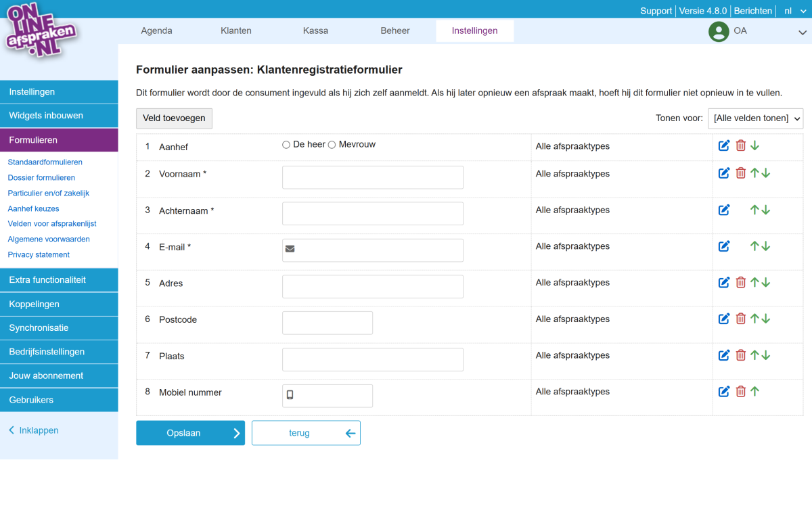Open Gebruikers sidebar section
The width and height of the screenshot is (812, 525).
pos(59,400)
